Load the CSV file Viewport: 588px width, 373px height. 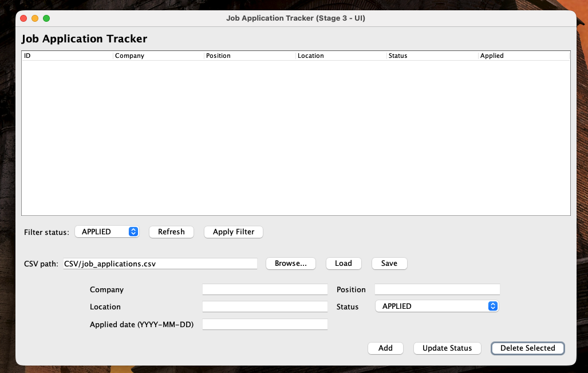[344, 264]
